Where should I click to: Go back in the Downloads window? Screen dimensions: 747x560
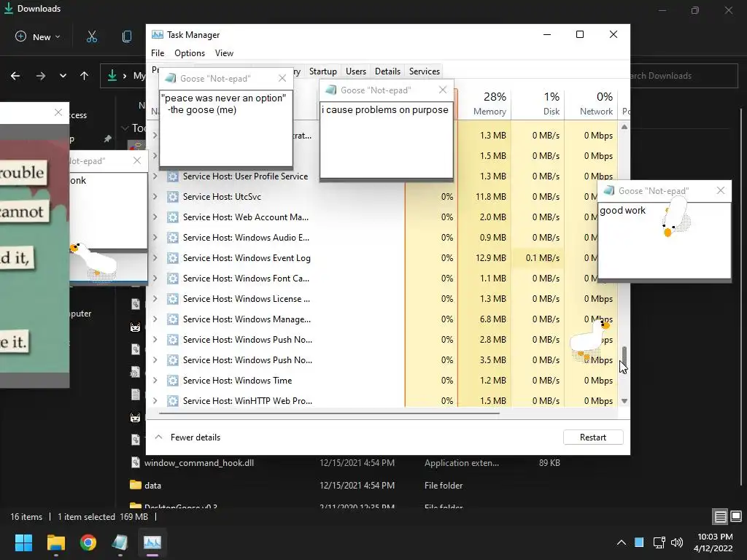(15, 76)
